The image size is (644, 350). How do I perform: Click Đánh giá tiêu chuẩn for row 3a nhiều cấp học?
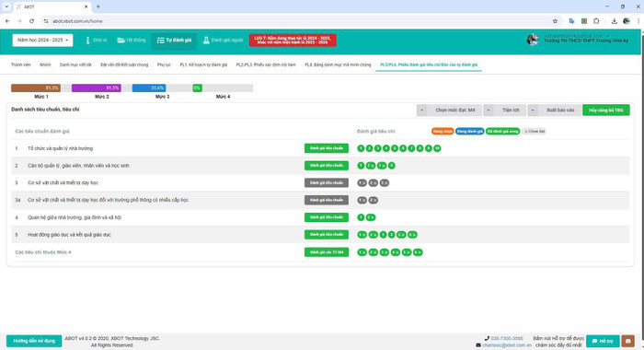click(327, 200)
